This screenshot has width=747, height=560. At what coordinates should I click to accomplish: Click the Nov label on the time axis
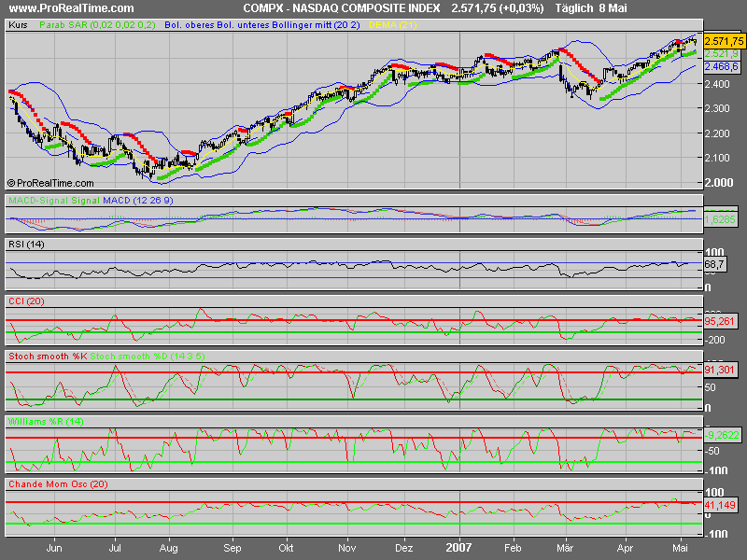point(346,548)
